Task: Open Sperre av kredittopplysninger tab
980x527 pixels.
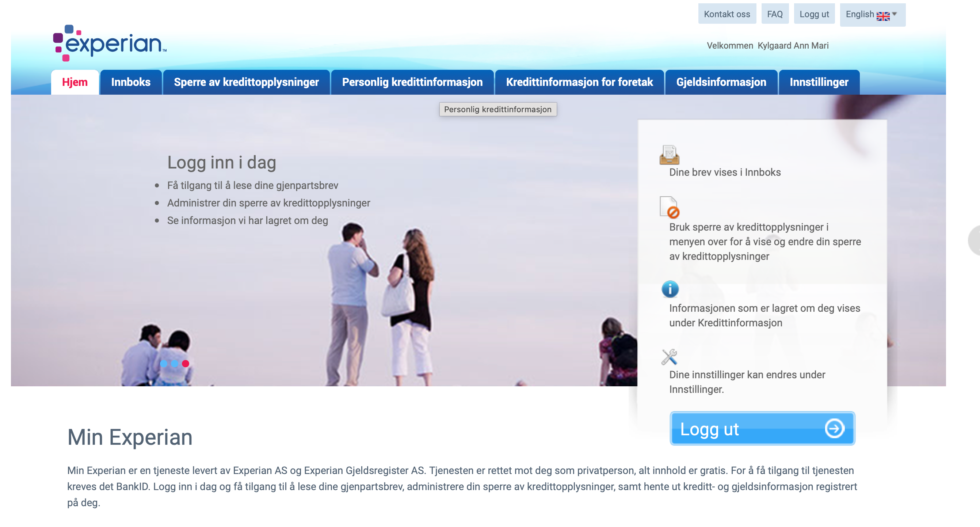Action: pos(246,82)
